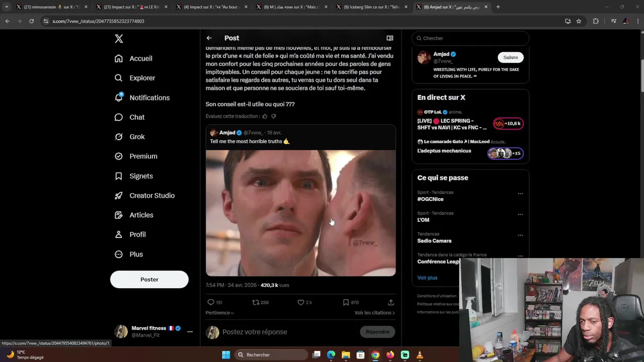Click the Poster button
The image size is (644, 362).
click(x=149, y=280)
